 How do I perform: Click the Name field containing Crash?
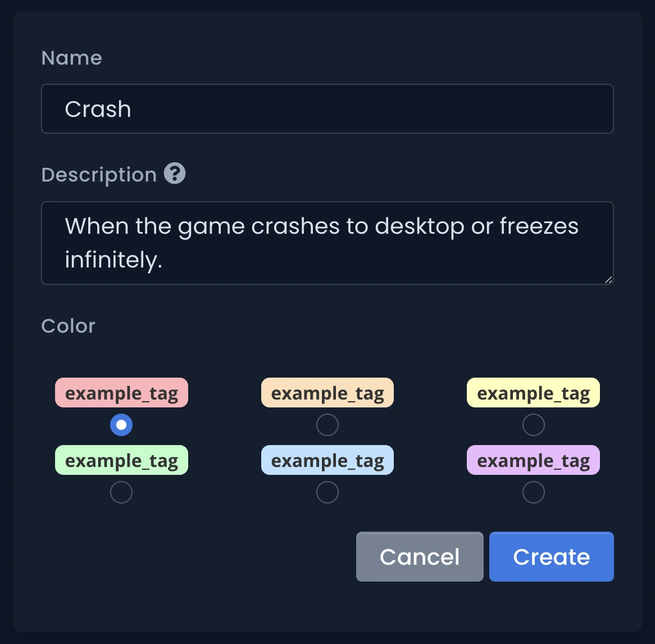coord(327,108)
